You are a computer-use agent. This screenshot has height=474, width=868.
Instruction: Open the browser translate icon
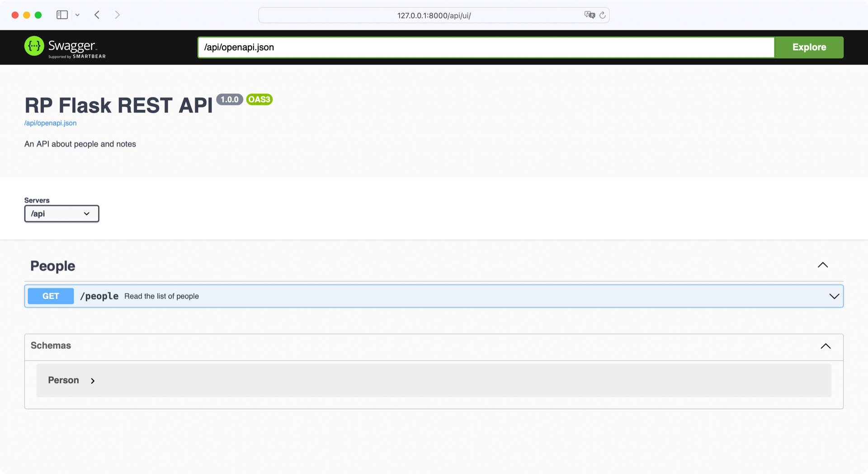[x=589, y=15]
